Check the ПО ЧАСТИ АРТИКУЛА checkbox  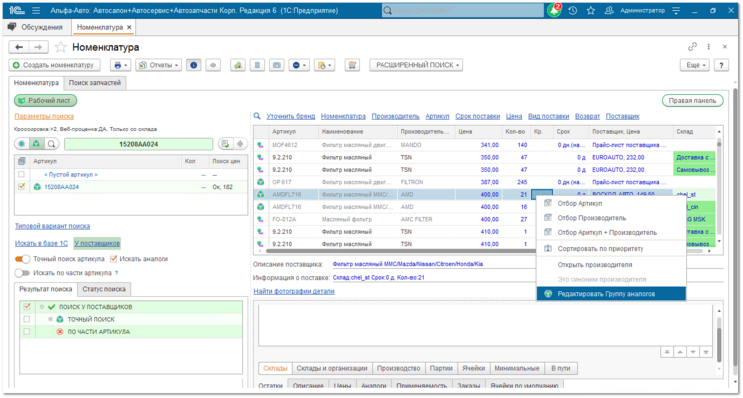tap(27, 332)
